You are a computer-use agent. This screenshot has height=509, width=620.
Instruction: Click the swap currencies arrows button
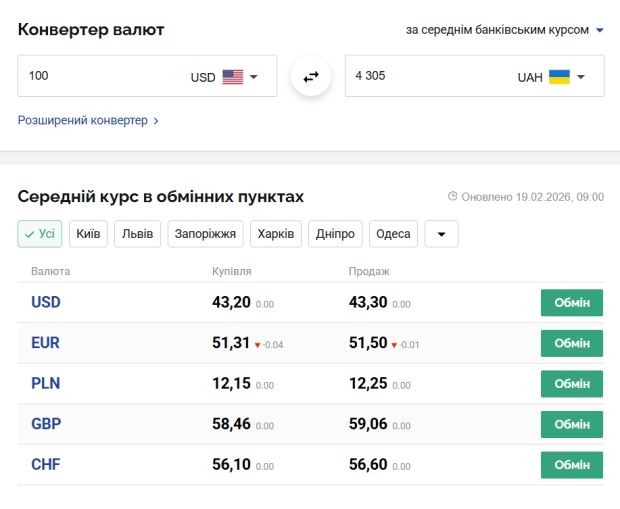click(x=311, y=77)
